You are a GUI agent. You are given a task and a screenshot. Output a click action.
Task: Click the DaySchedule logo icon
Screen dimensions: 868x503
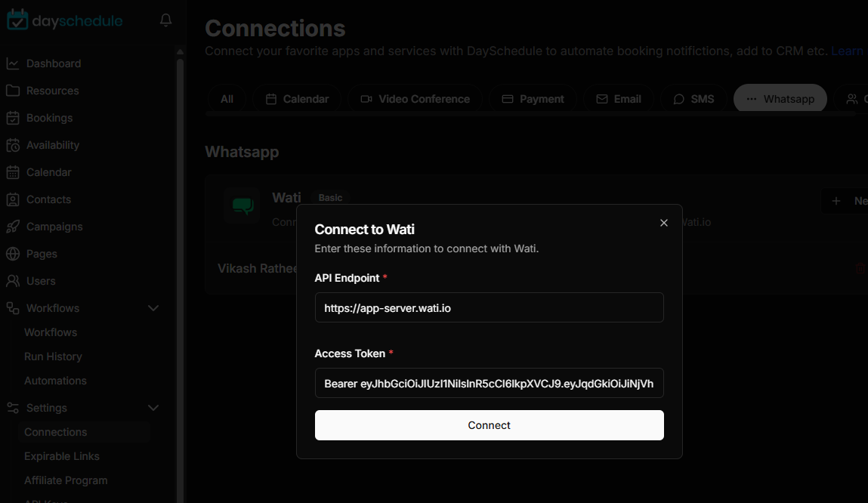pos(17,20)
